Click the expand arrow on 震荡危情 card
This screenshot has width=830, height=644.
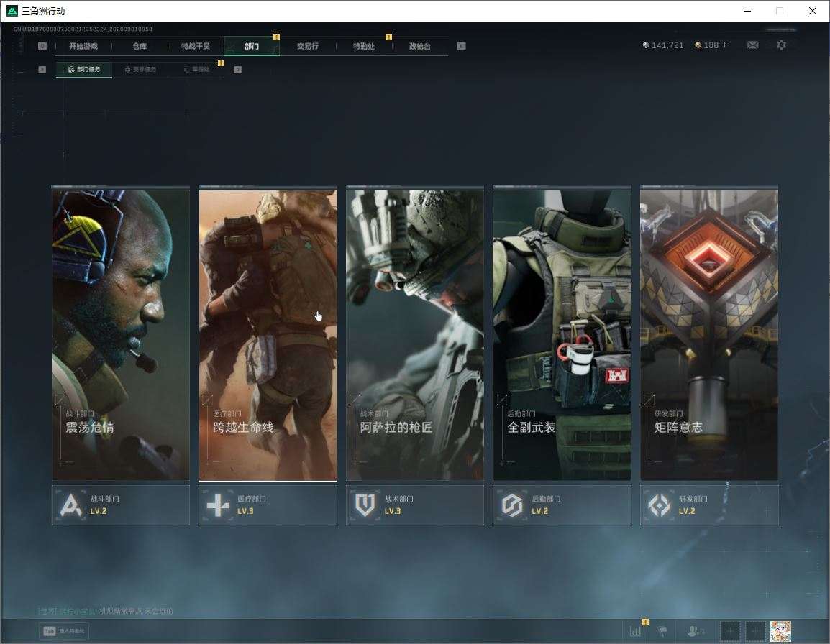tap(60, 399)
